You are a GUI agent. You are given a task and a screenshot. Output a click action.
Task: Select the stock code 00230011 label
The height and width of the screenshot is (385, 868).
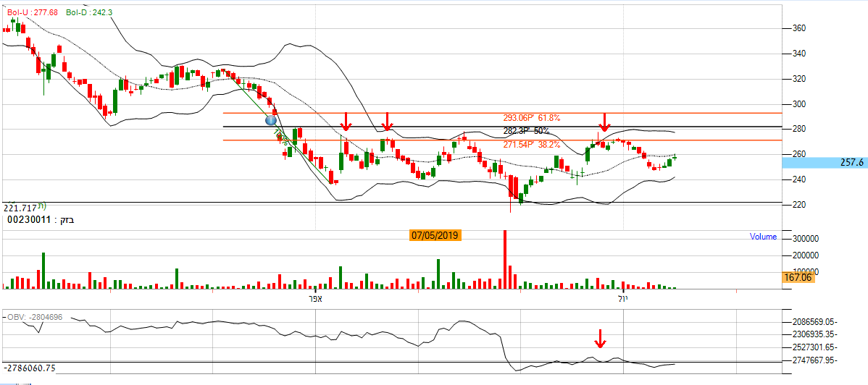pyautogui.click(x=29, y=218)
